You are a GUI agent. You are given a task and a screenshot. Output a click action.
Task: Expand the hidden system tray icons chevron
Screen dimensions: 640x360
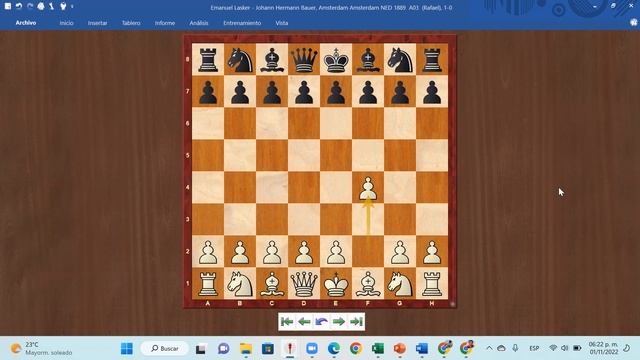click(489, 348)
